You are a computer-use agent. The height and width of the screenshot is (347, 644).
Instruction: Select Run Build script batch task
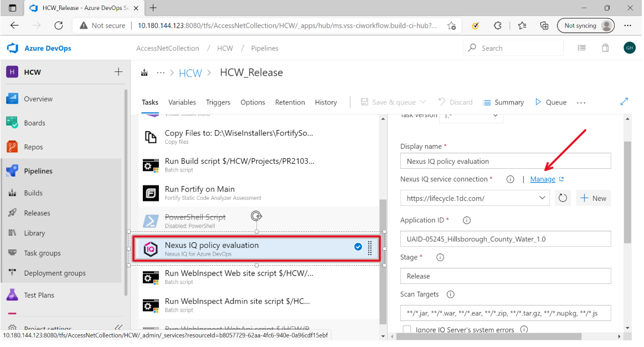pyautogui.click(x=259, y=165)
